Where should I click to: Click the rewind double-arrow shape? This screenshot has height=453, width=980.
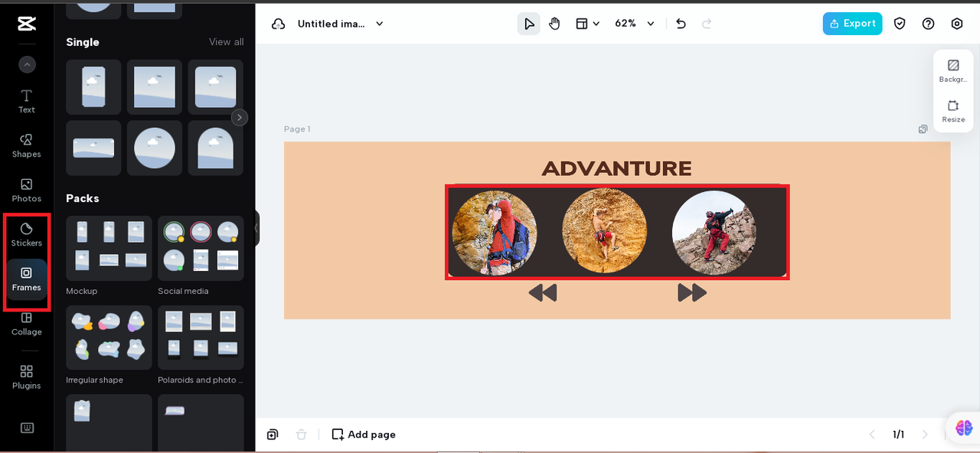click(x=542, y=293)
